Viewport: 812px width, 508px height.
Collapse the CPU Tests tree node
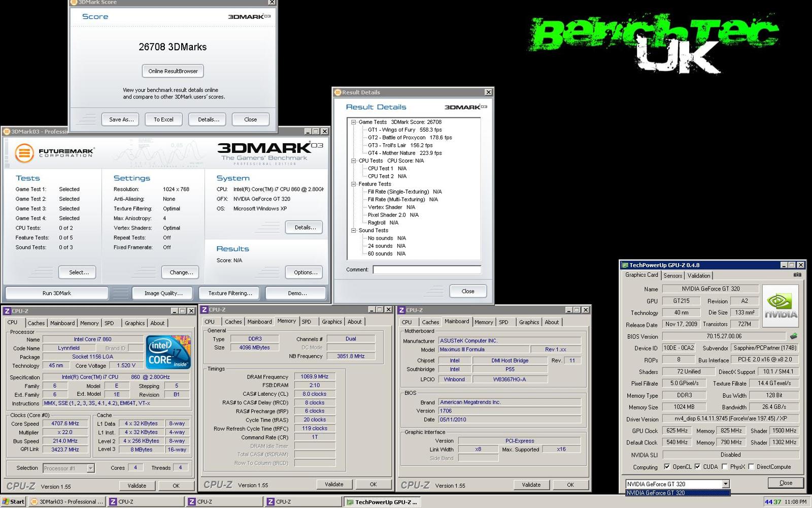354,161
